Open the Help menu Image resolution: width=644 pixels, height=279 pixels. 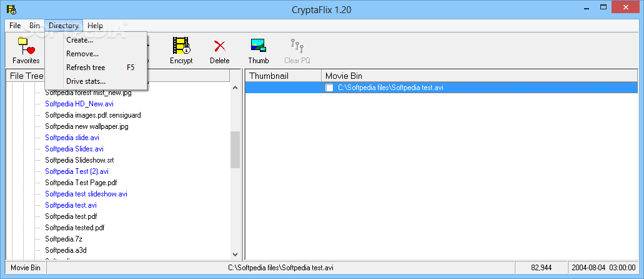click(95, 26)
